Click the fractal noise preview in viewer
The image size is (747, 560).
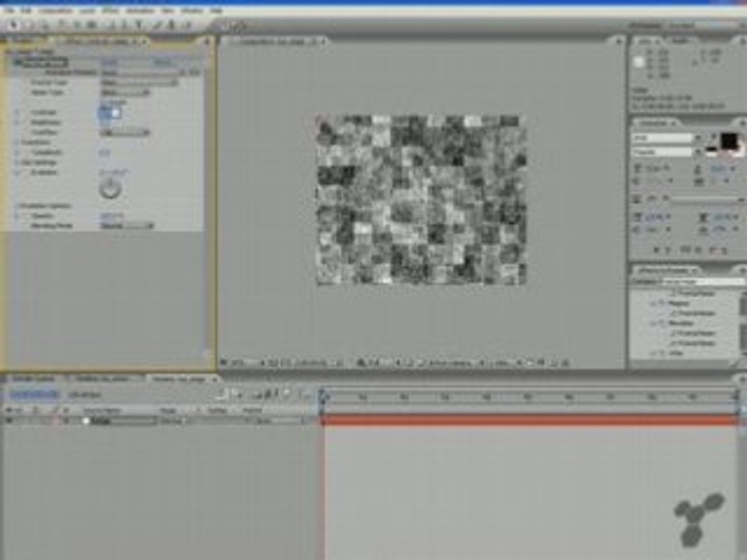[421, 200]
